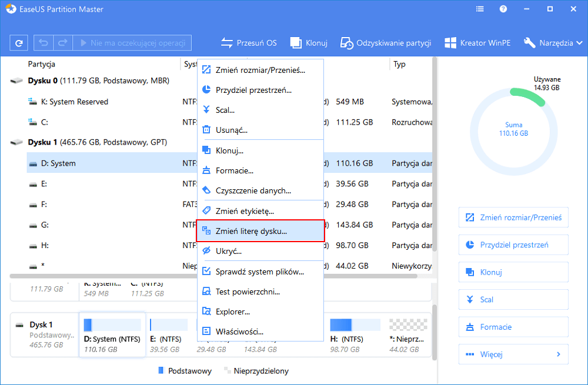Open the help question mark icon
This screenshot has width=588, height=385.
503,9
